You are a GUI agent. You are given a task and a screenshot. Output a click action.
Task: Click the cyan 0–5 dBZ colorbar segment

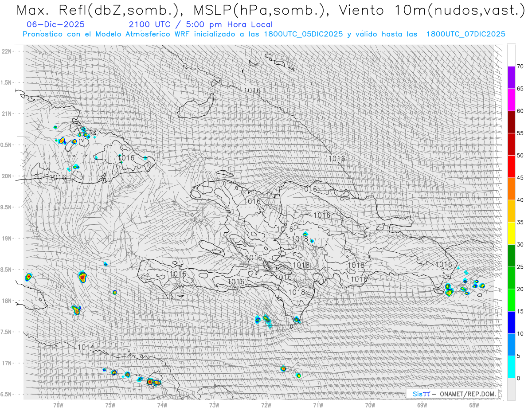click(511, 367)
